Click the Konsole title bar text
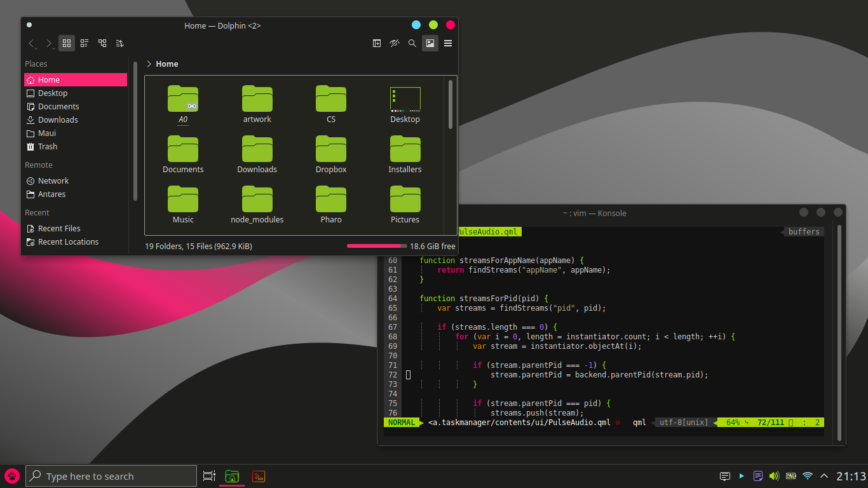Image resolution: width=868 pixels, height=488 pixels. coord(595,213)
